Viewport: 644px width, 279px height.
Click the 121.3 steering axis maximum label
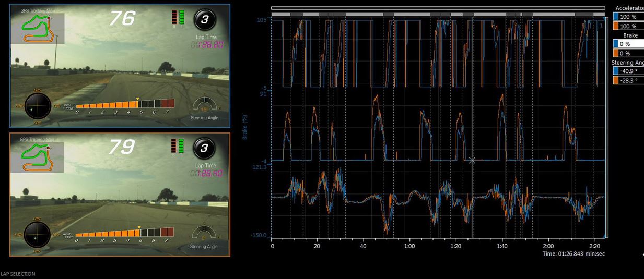click(x=259, y=167)
